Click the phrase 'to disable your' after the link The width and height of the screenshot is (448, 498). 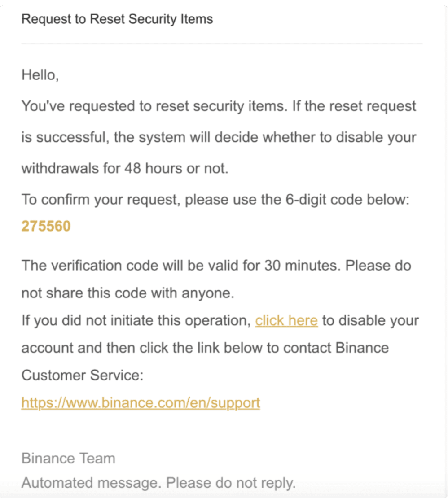point(370,320)
